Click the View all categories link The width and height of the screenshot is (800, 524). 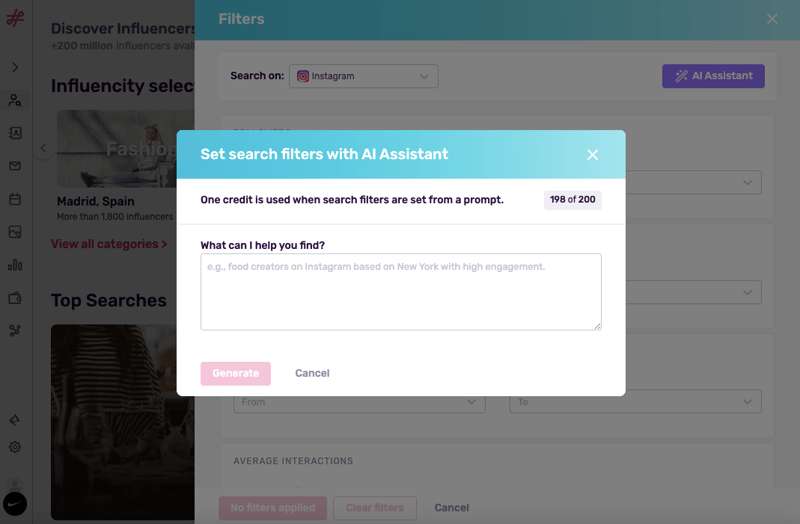109,244
